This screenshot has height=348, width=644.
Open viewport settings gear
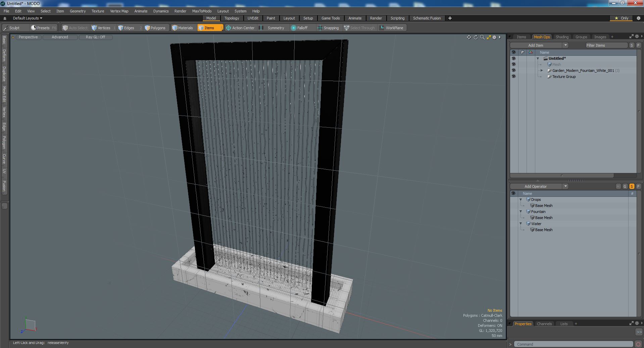pyautogui.click(x=494, y=37)
